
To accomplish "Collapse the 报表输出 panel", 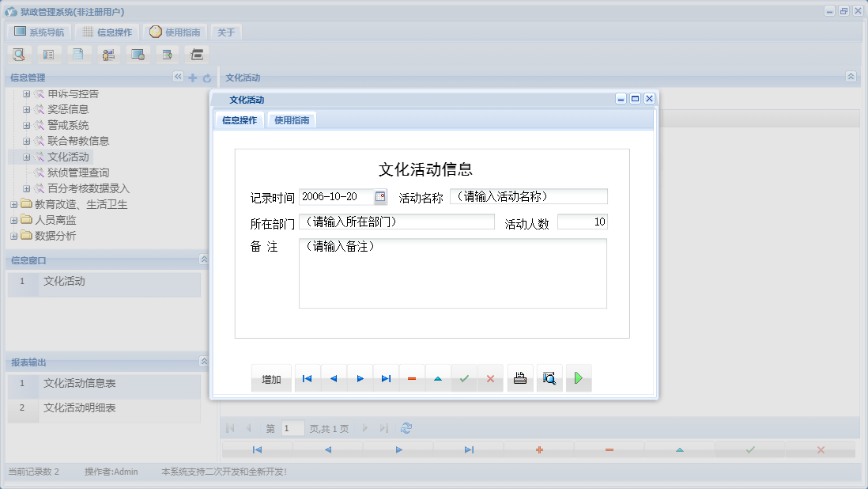I will (x=203, y=361).
